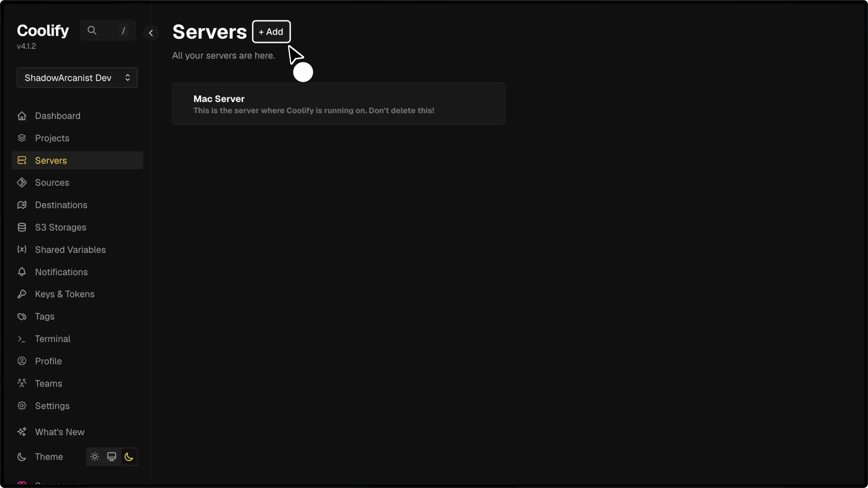This screenshot has height=488, width=868.
Task: Click the Shared Variables icon
Action: pyautogui.click(x=22, y=249)
